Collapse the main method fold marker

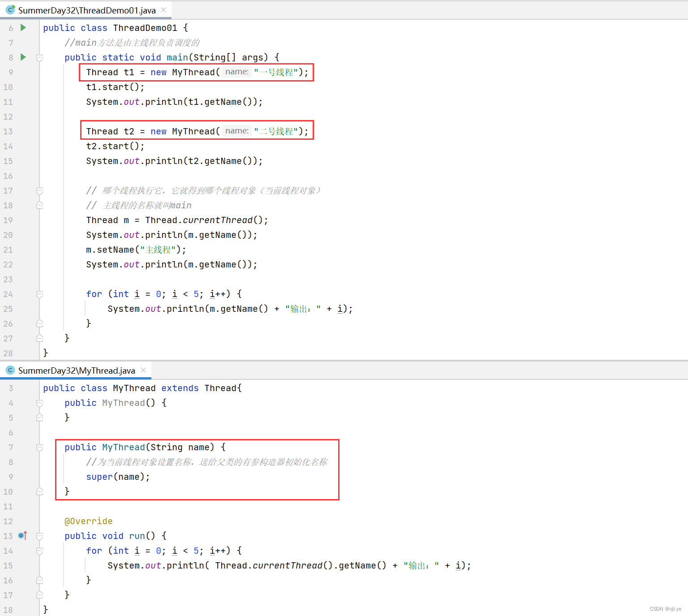[39, 57]
